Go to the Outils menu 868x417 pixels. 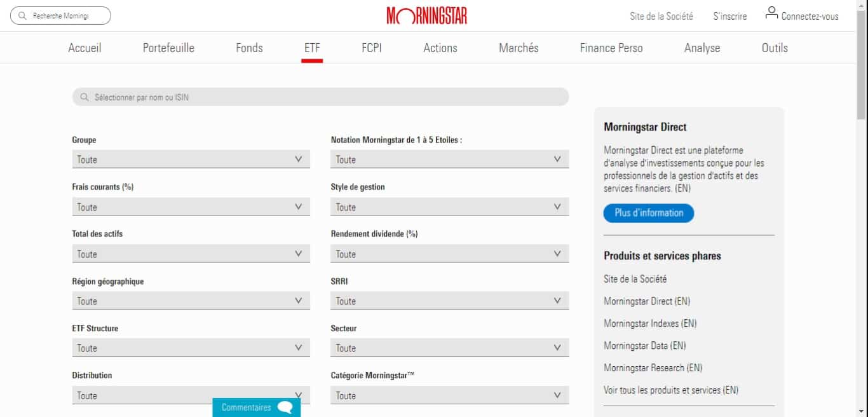tap(775, 48)
